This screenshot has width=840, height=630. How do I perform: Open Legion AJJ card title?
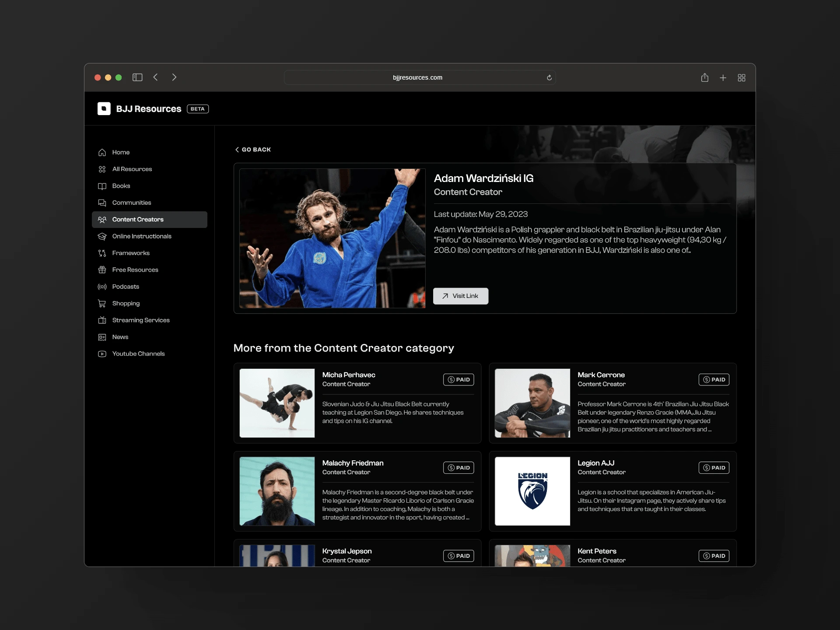tap(596, 463)
